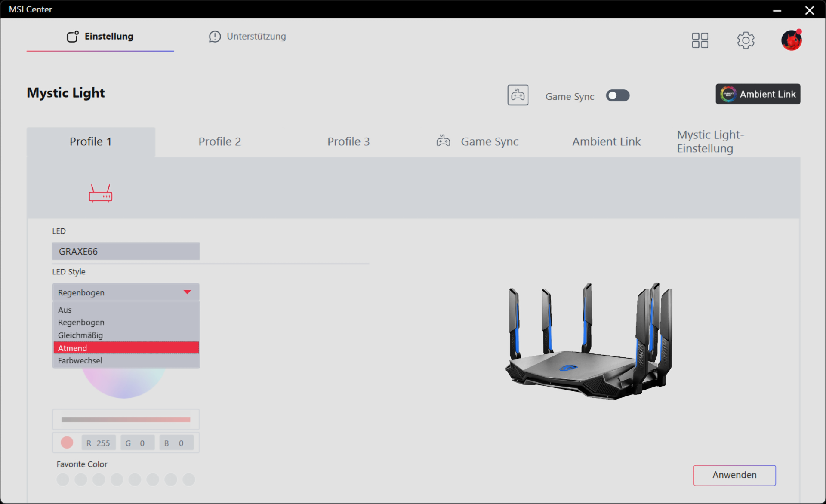Switch to Profile 2 tab
The image size is (826, 504).
[219, 142]
